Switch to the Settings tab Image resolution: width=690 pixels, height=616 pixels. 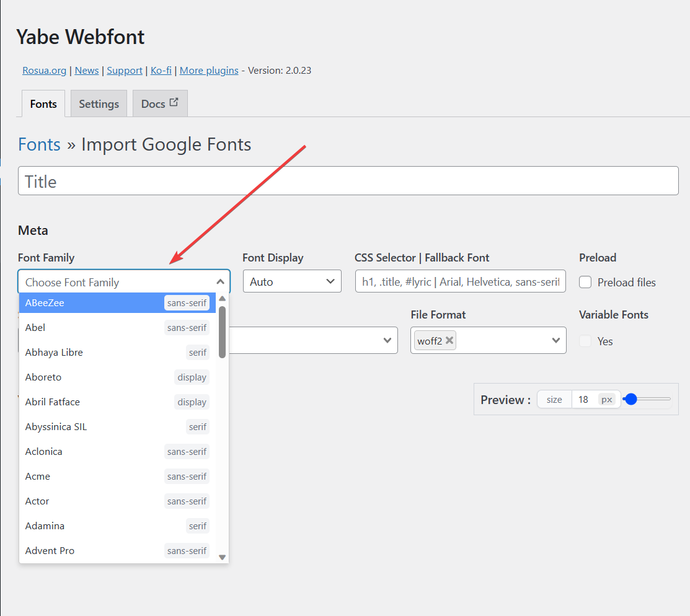99,104
